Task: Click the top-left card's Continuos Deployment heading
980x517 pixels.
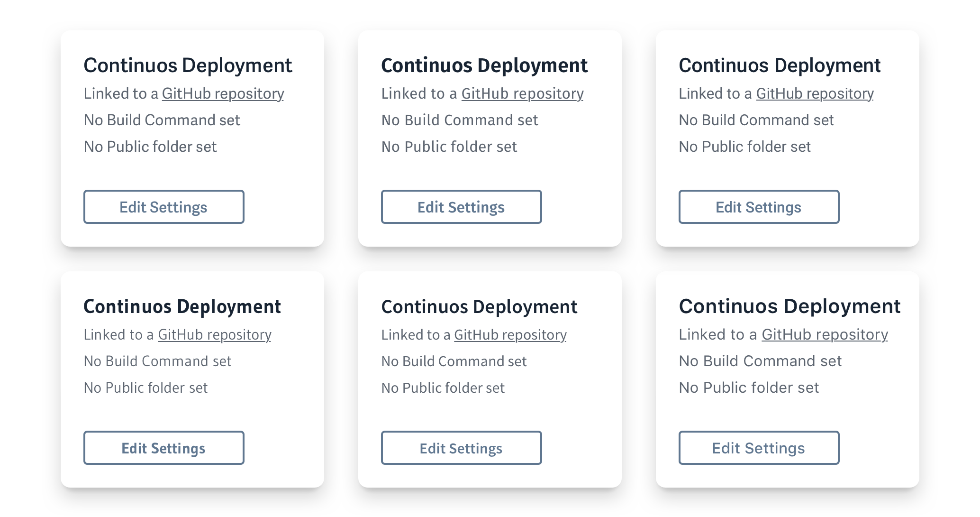Action: pos(188,65)
